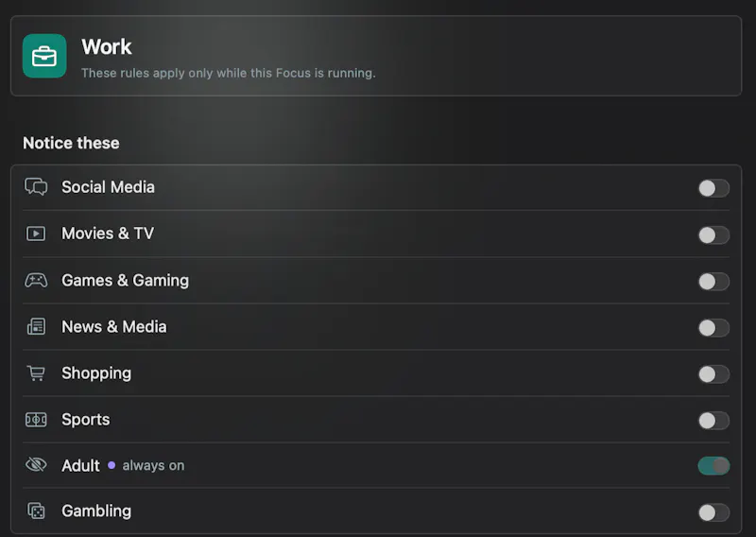Click the News & Media newspaper icon
The height and width of the screenshot is (537, 756).
(36, 326)
